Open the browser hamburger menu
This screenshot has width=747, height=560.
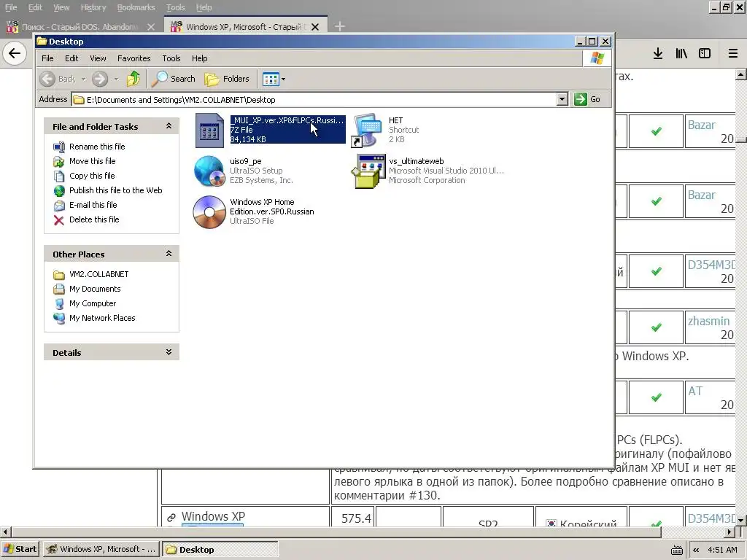[732, 53]
